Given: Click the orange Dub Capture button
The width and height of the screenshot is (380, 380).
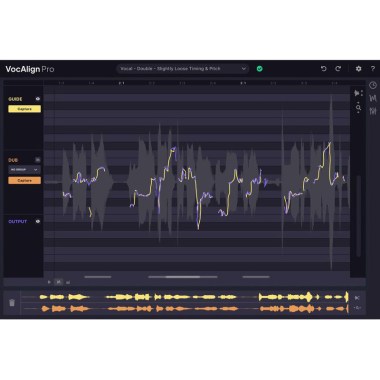Looking at the screenshot, I should 24,180.
